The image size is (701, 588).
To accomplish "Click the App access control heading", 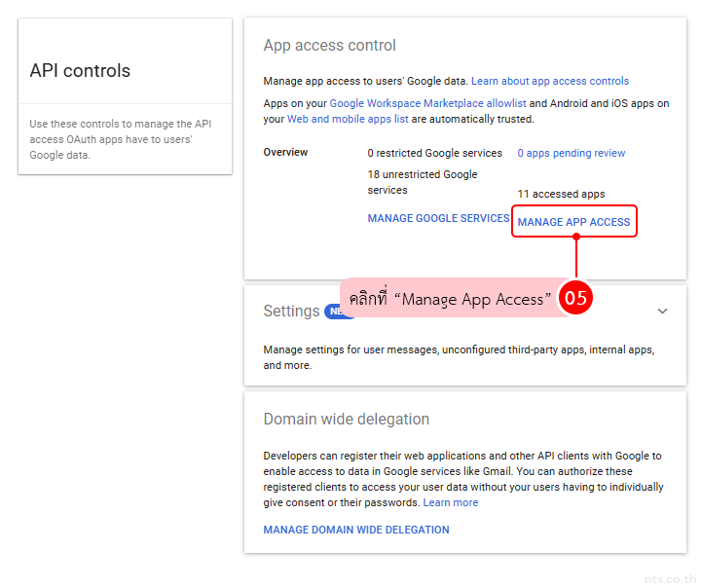I will [x=329, y=46].
